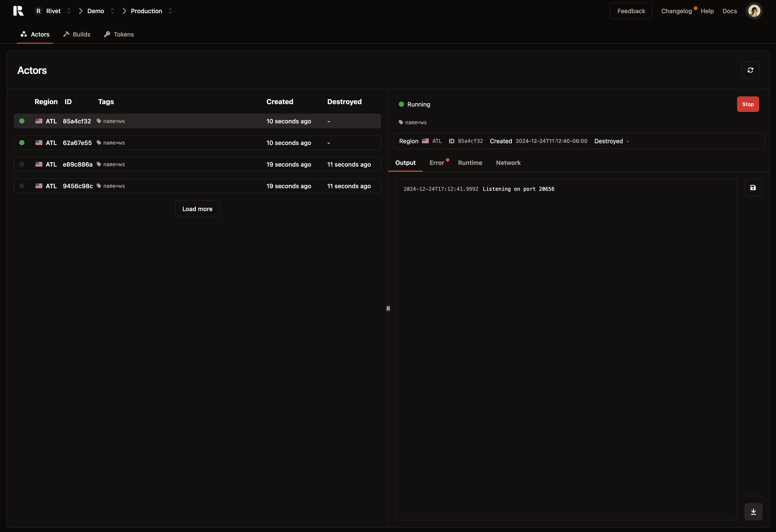This screenshot has height=532, width=776.
Task: Click the green status dot of actor 62a67e55
Action: pos(22,143)
